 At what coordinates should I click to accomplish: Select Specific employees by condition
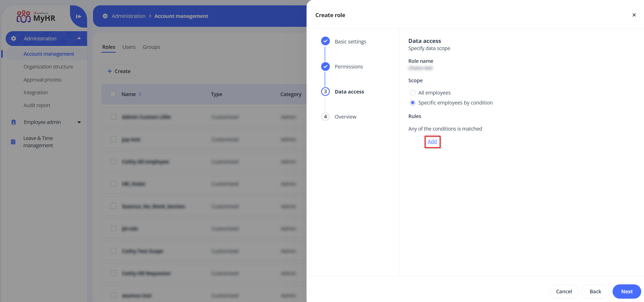tap(413, 103)
